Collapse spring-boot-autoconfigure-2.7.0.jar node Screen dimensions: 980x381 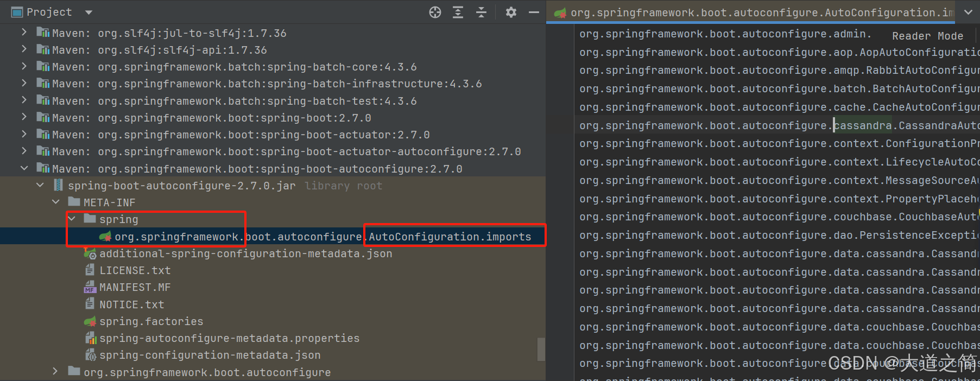40,185
